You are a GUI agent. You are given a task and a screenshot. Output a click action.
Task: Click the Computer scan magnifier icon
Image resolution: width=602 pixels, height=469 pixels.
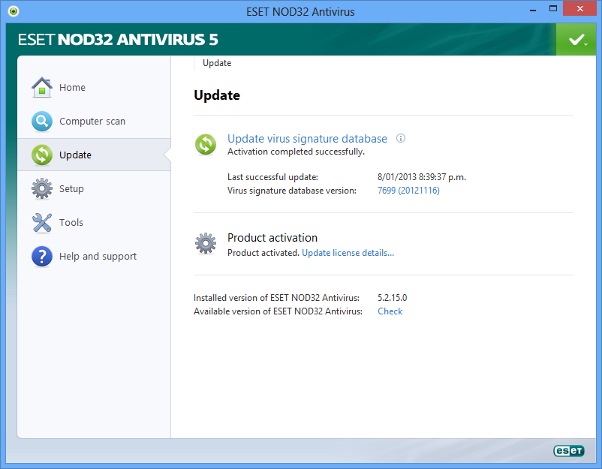42,121
